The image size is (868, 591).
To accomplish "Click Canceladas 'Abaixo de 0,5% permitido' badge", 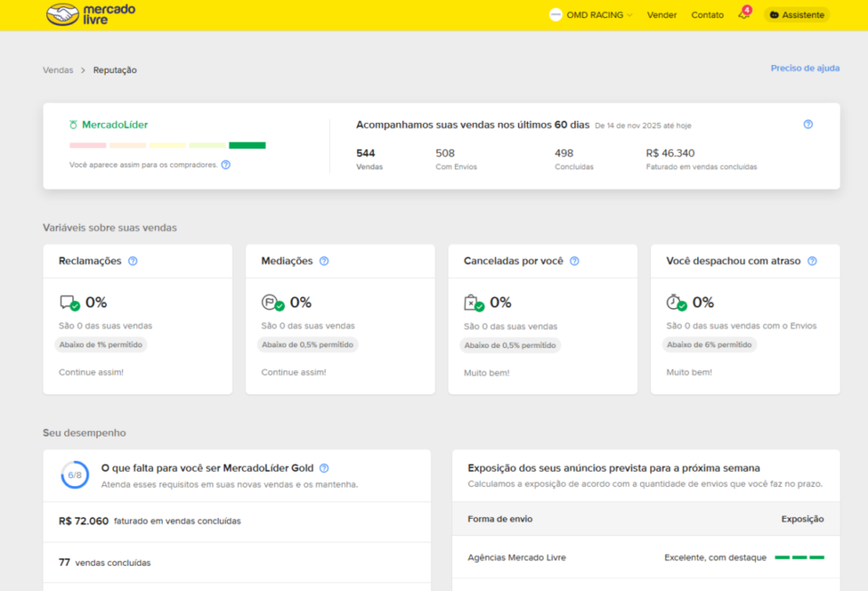I will [x=510, y=345].
